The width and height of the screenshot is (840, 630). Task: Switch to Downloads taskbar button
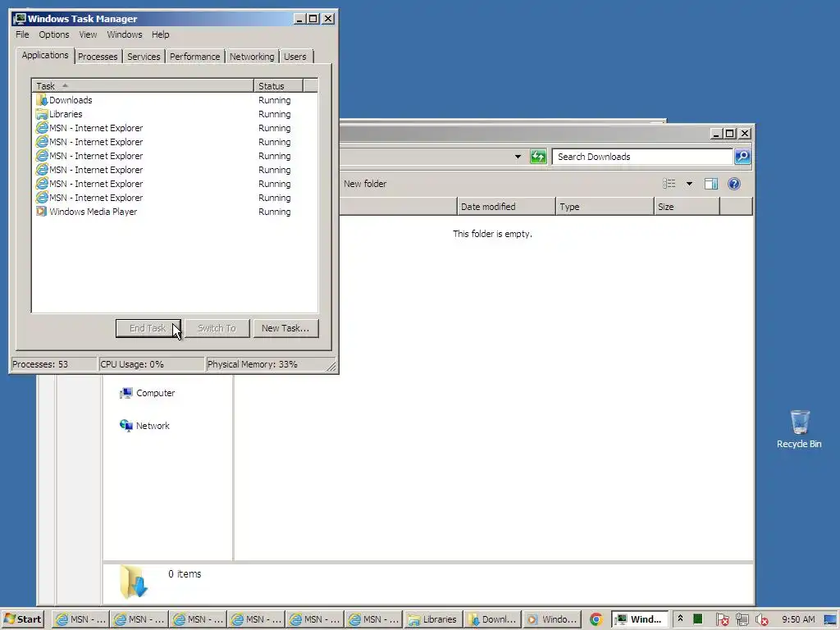(x=492, y=619)
